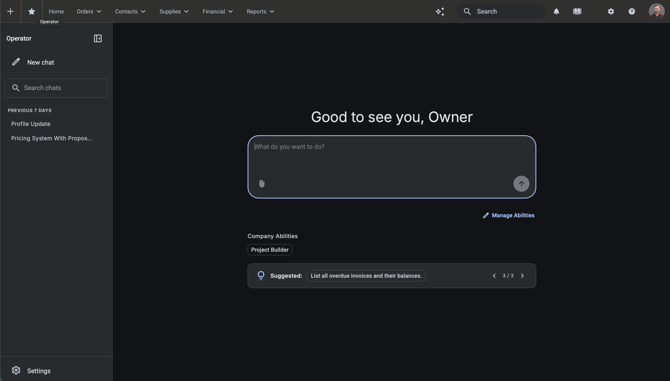
Task: Open the user profile avatar
Action: tap(656, 12)
